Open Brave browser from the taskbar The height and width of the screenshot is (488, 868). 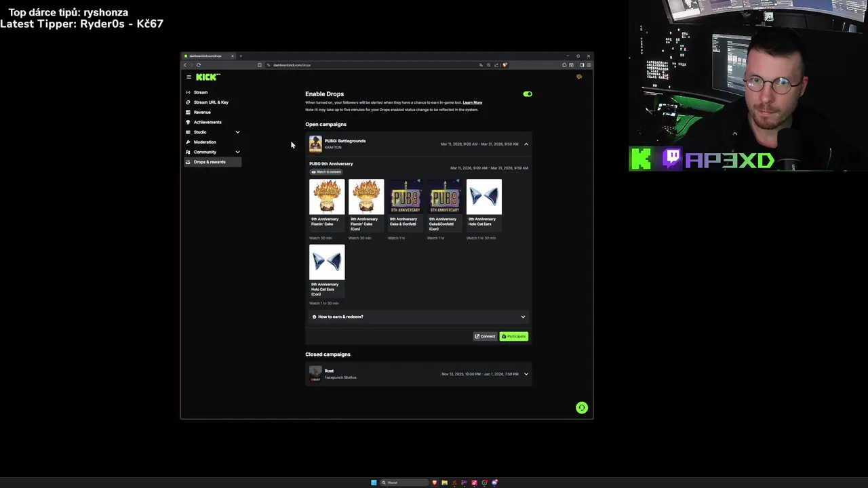point(435,483)
